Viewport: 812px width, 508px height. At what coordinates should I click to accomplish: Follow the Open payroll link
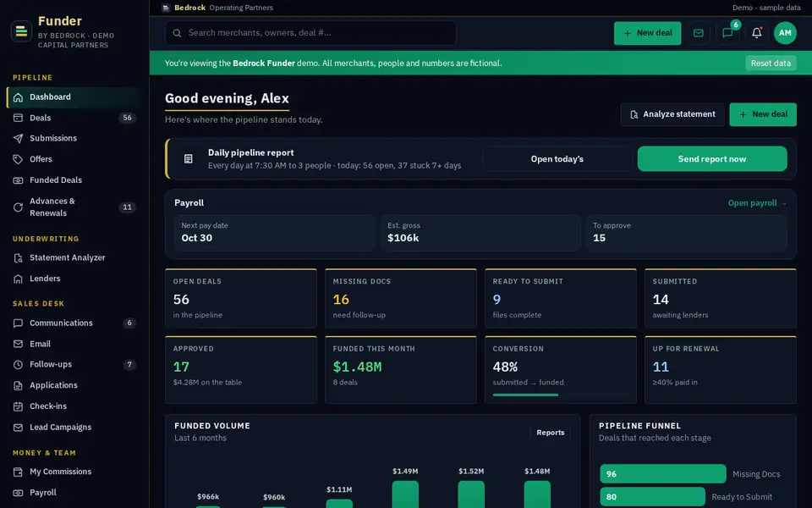click(x=756, y=203)
